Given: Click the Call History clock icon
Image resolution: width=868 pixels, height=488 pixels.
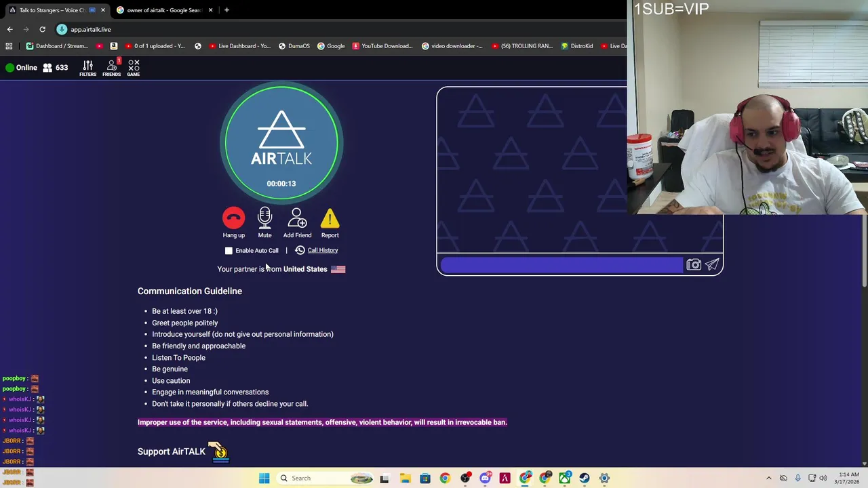Looking at the screenshot, I should [x=300, y=250].
